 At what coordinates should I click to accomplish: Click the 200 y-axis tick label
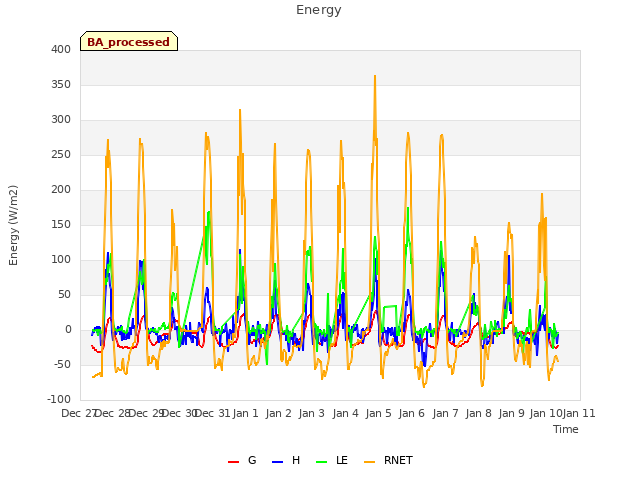click(61, 189)
